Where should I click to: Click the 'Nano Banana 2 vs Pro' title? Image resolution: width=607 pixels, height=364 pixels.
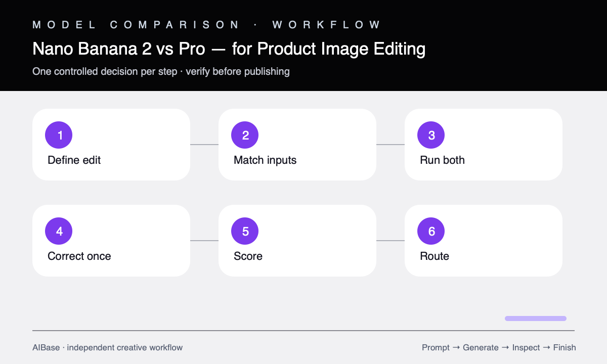click(x=229, y=49)
